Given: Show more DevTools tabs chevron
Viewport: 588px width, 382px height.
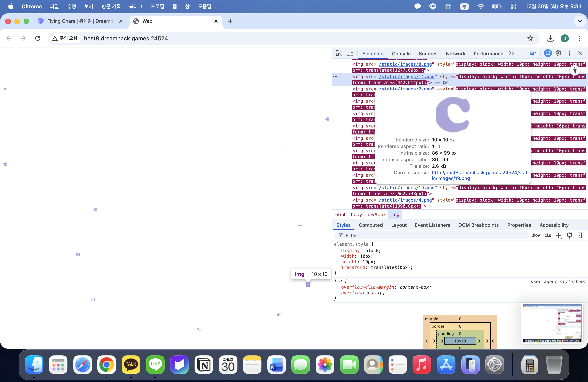Looking at the screenshot, I should click(511, 53).
